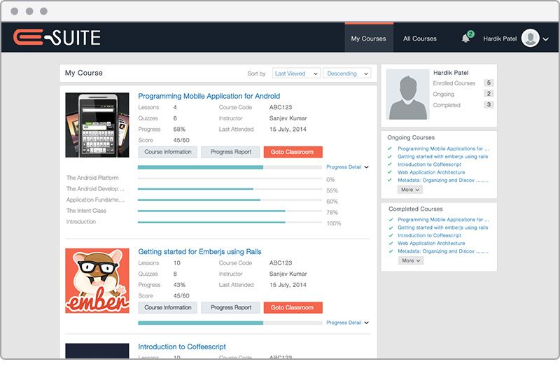Click Ongoing count 2
The width and height of the screenshot is (560, 392).
(489, 94)
